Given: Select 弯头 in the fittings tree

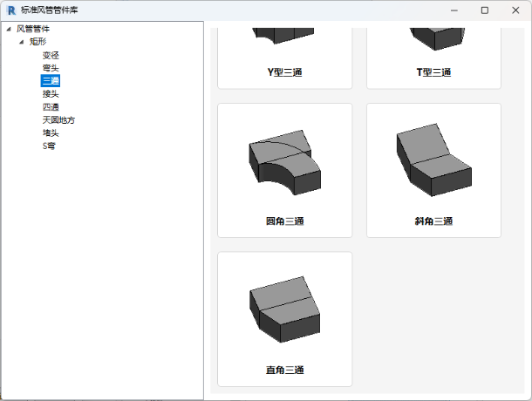Looking at the screenshot, I should click(x=51, y=68).
